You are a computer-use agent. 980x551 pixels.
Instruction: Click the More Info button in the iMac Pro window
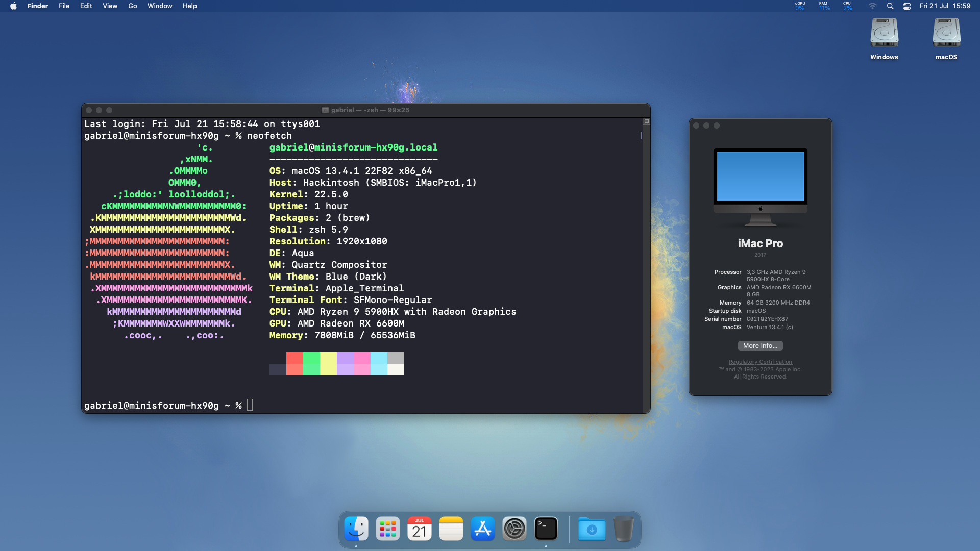[760, 346]
